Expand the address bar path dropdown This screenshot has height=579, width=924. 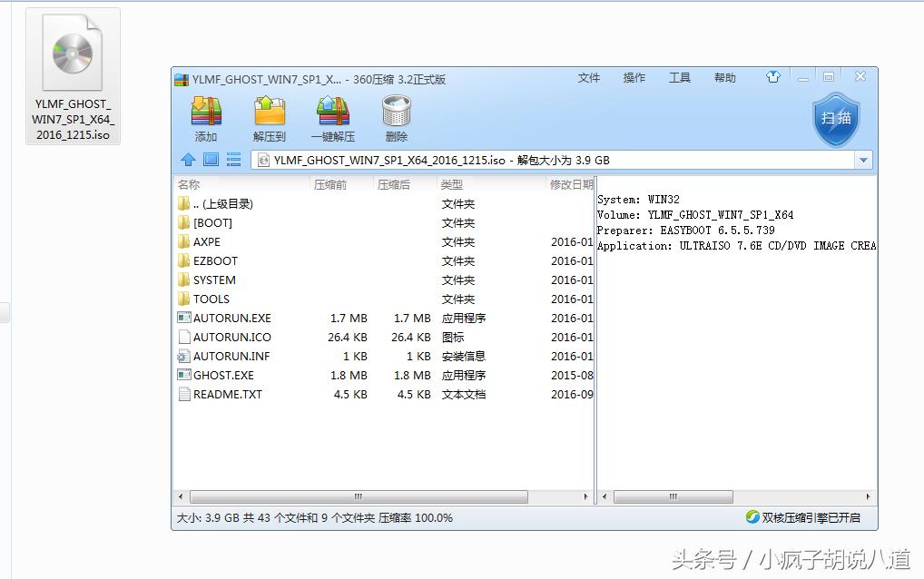tap(863, 160)
